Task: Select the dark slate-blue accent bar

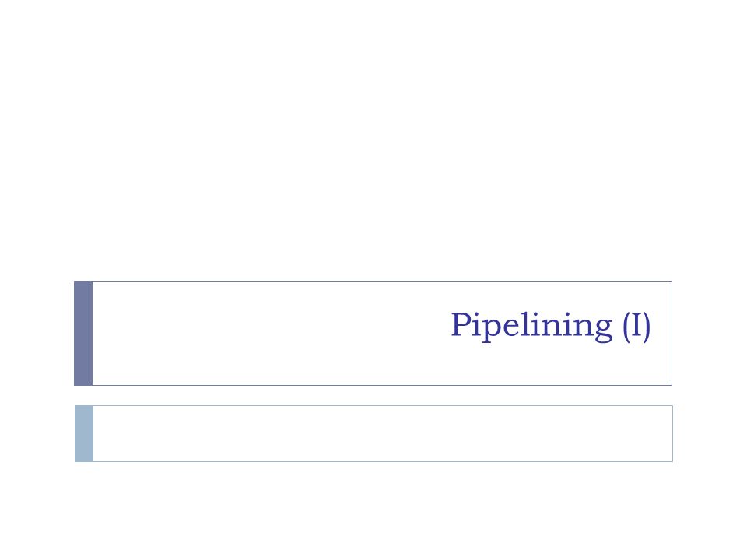Action: tap(83, 334)
